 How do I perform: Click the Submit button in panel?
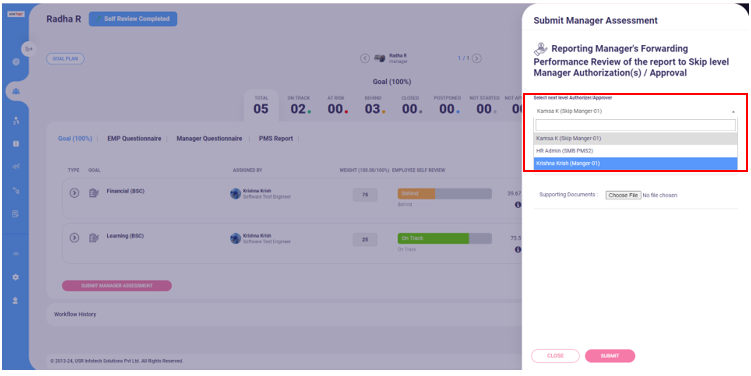pyautogui.click(x=610, y=356)
